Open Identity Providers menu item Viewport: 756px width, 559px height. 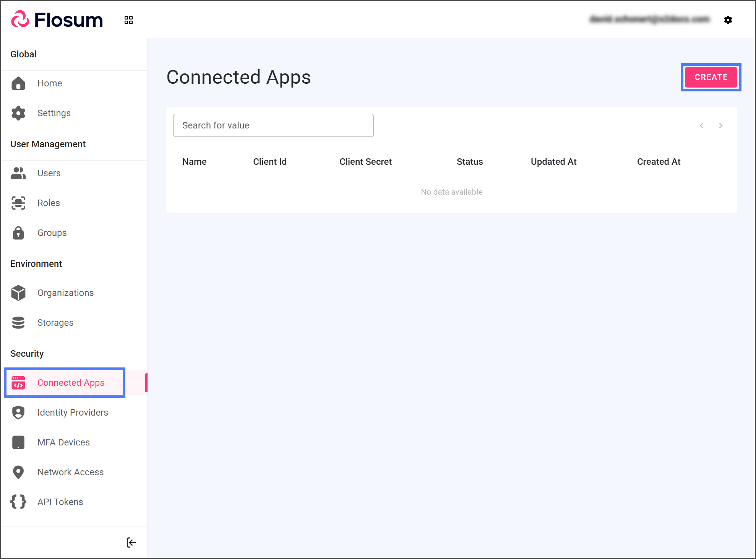(x=73, y=413)
